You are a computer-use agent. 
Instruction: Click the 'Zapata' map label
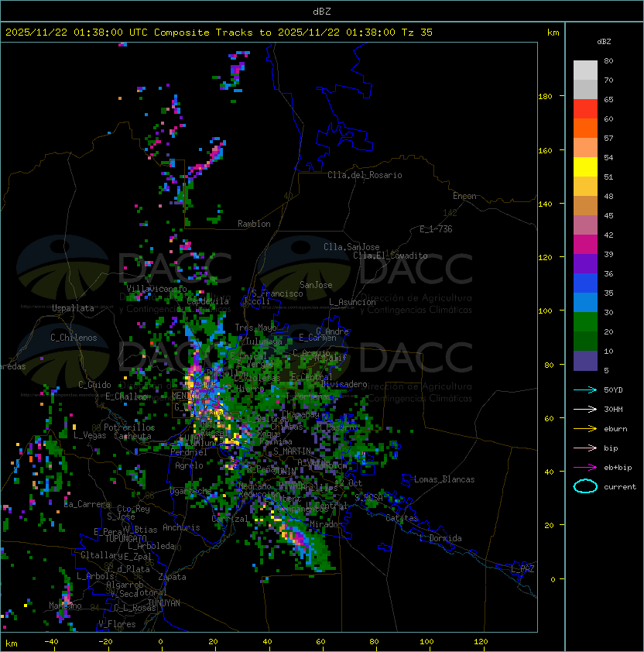(x=172, y=577)
